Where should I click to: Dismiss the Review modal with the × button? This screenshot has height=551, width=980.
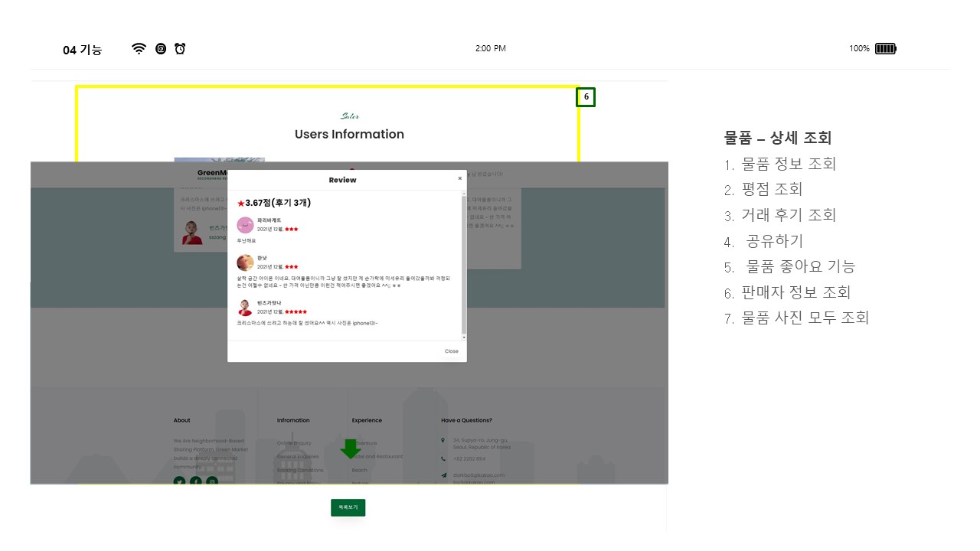(459, 178)
